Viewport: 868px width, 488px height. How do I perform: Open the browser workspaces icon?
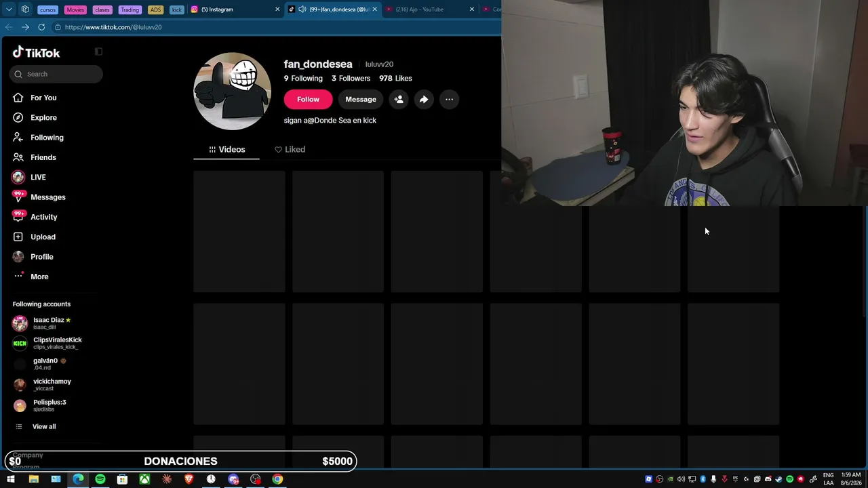coord(25,9)
